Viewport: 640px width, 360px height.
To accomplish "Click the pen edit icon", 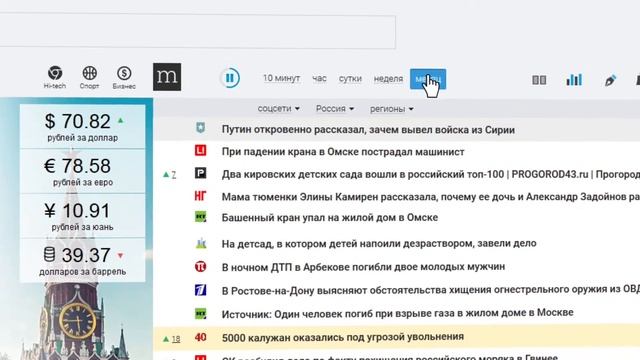I will pyautogui.click(x=610, y=80).
